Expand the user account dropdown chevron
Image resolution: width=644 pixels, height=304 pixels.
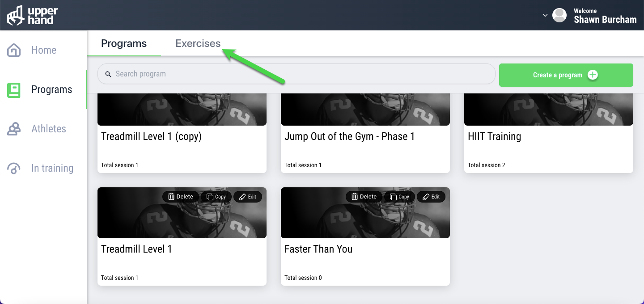(545, 15)
